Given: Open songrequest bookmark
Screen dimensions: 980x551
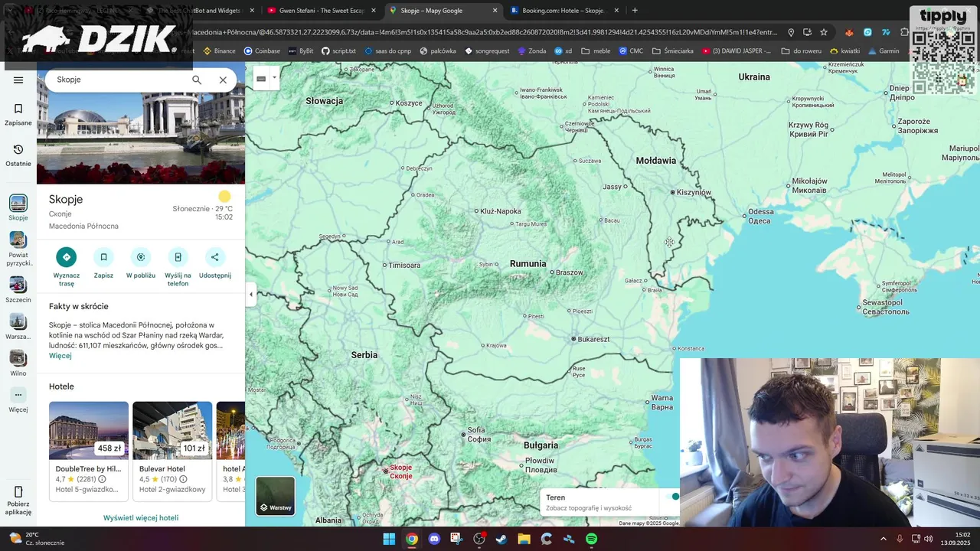Looking at the screenshot, I should point(487,51).
